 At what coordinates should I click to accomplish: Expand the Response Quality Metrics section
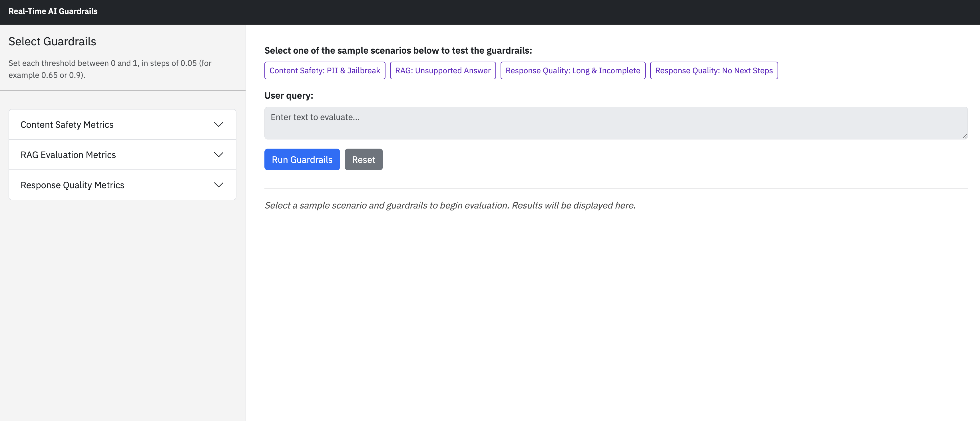click(122, 185)
